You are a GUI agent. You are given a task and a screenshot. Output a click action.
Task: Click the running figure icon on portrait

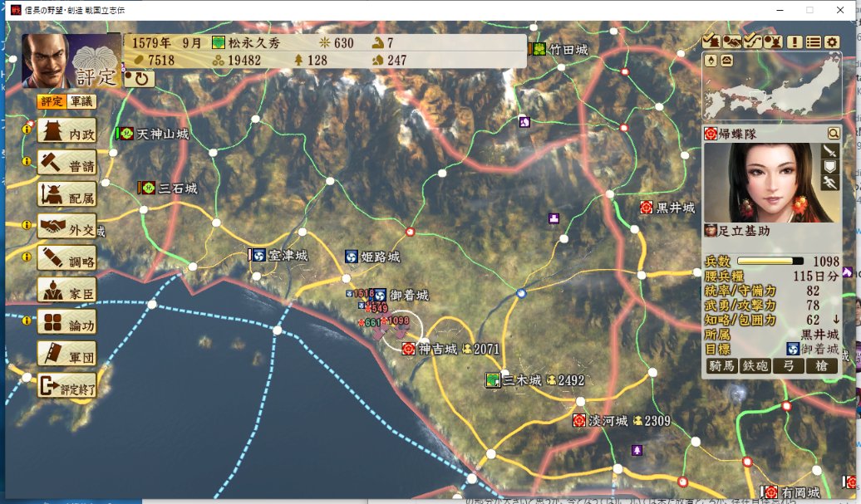829,182
